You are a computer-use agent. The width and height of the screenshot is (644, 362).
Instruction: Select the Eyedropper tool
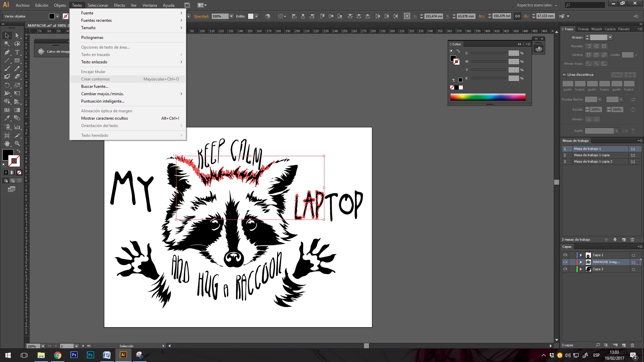coord(7,118)
